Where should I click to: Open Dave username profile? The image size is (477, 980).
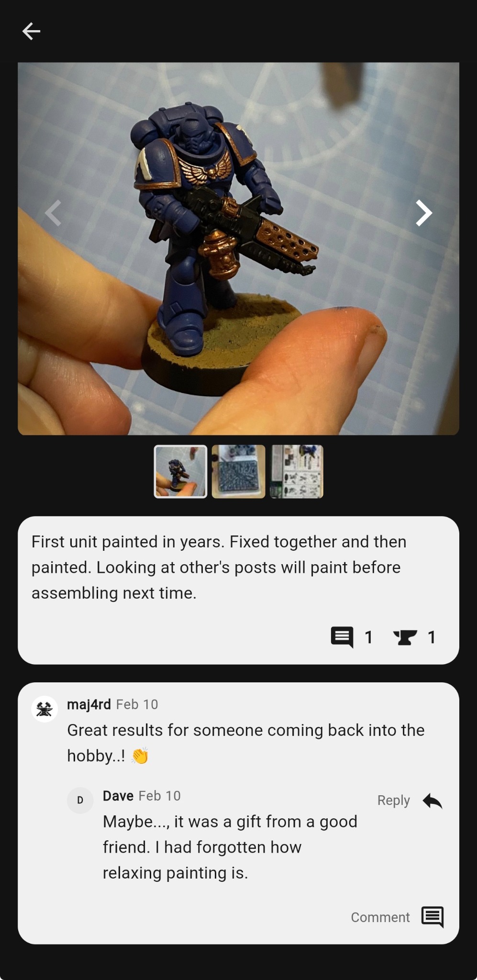coord(118,796)
